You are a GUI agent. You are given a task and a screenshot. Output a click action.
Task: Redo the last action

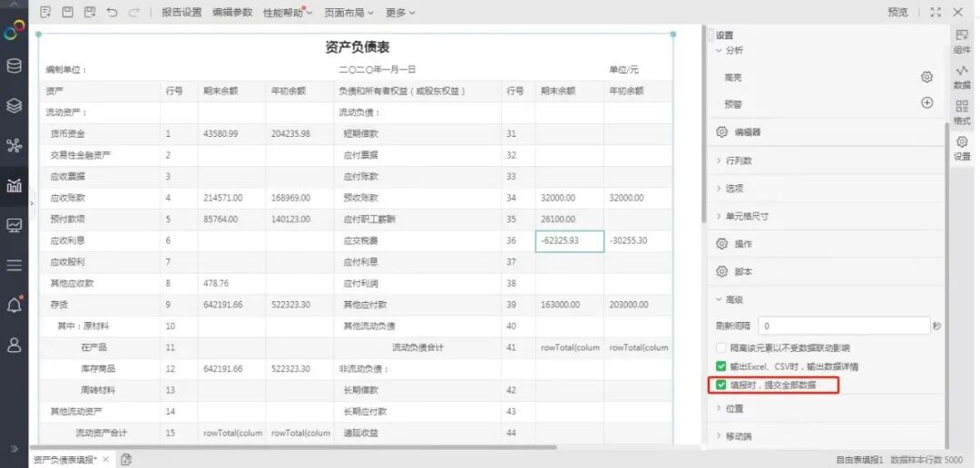pyautogui.click(x=133, y=12)
